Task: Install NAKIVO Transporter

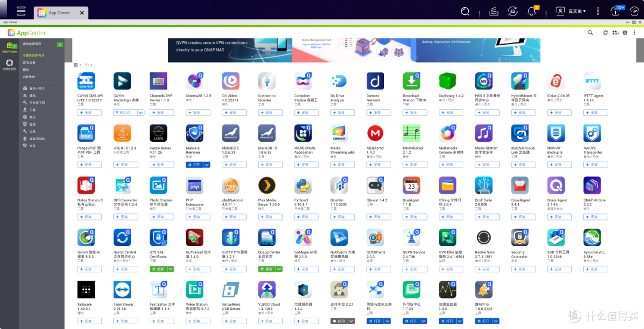Action: 596,164
